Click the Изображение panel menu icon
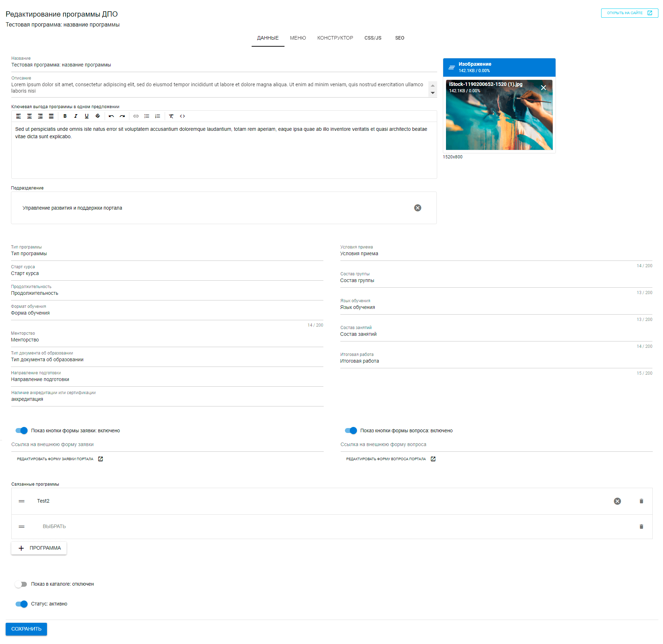 tap(451, 67)
